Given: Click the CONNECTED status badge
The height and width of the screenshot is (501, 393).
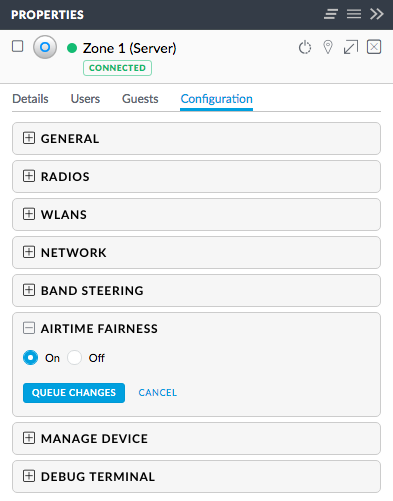Looking at the screenshot, I should pyautogui.click(x=117, y=68).
